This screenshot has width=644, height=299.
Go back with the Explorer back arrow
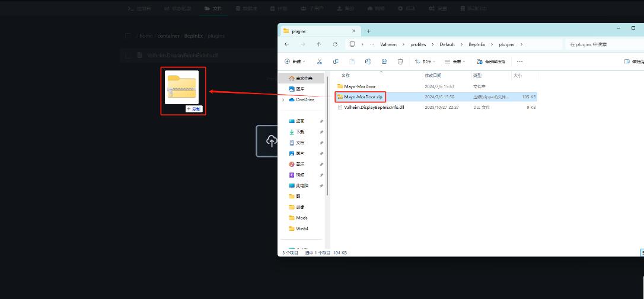[286, 44]
